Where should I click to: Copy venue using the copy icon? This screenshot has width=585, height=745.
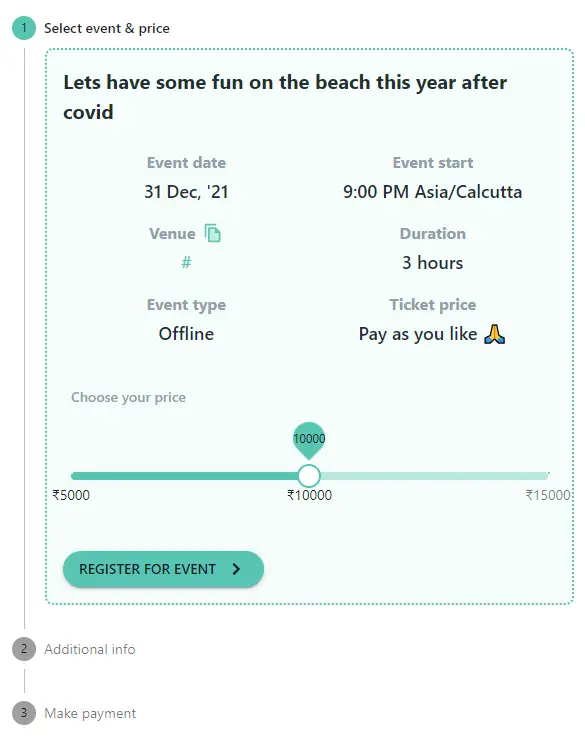pyautogui.click(x=212, y=233)
